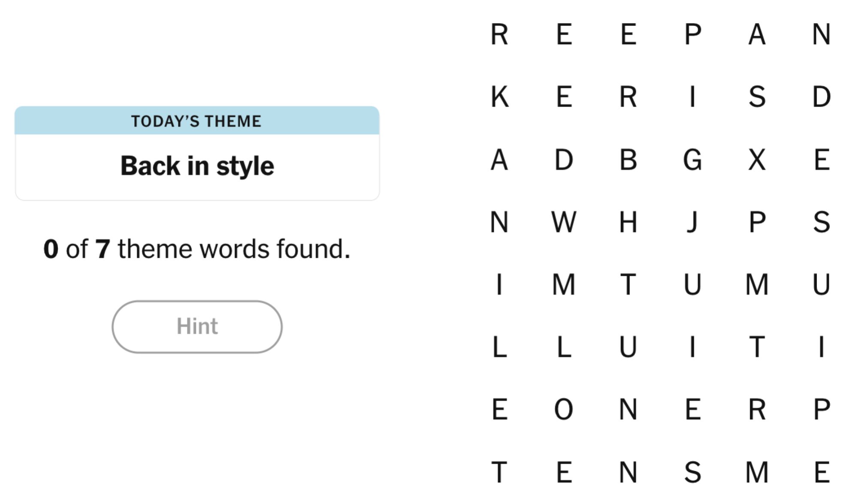Click the letter P in the top row

(692, 34)
